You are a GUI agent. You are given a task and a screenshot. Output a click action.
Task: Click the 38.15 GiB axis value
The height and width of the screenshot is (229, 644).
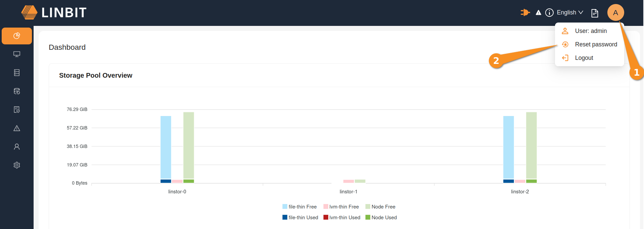(x=77, y=146)
